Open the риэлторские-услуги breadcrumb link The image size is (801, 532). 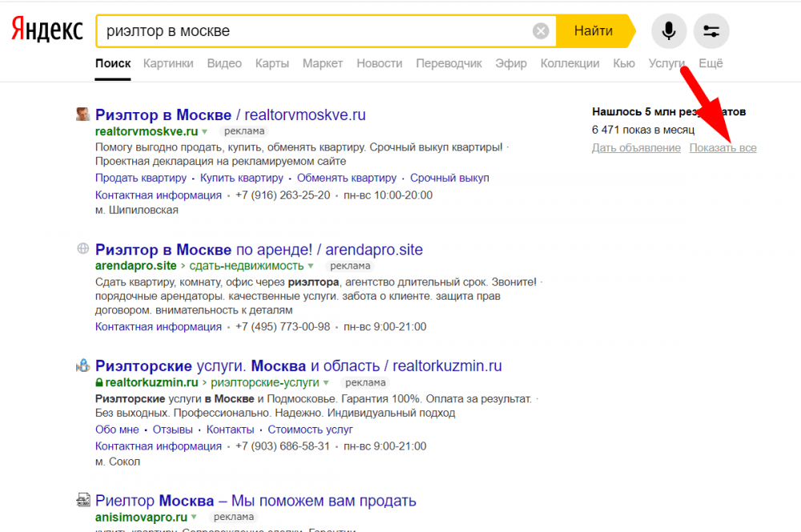265,382
